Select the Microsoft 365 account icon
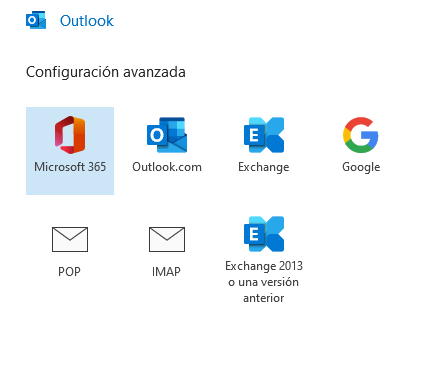Viewport: 430px width, 383px height. point(70,135)
